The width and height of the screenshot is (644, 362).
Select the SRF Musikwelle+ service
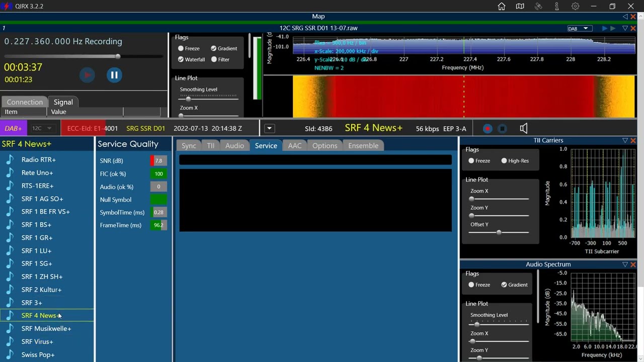pyautogui.click(x=47, y=328)
